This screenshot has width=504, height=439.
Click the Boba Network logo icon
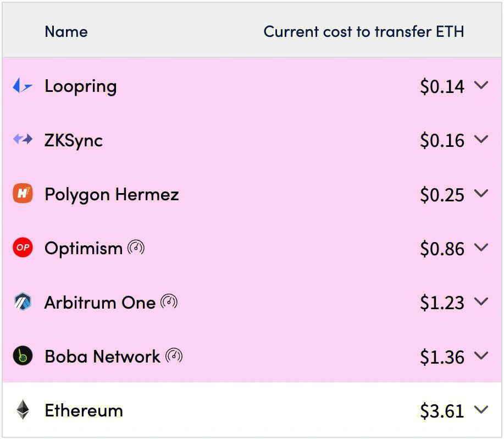[x=23, y=356]
